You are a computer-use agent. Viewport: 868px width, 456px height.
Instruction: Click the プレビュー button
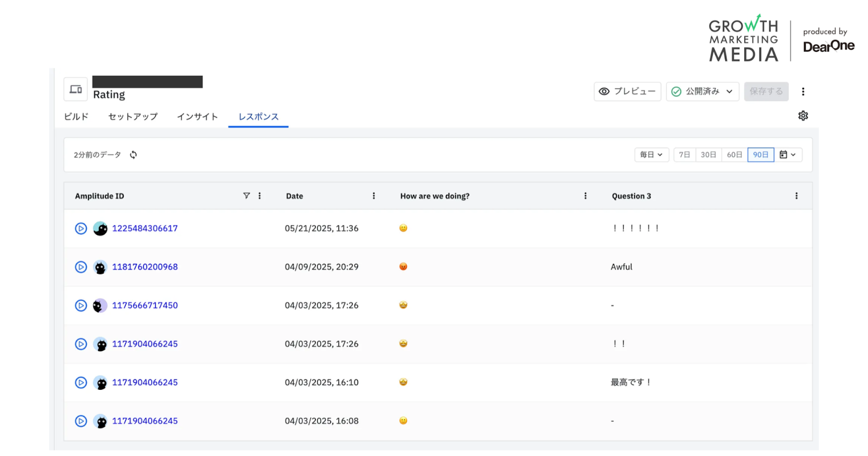tap(627, 92)
